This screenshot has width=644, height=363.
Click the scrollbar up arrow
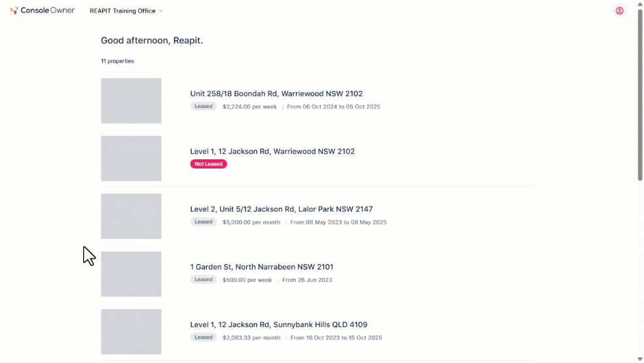pyautogui.click(x=640, y=4)
